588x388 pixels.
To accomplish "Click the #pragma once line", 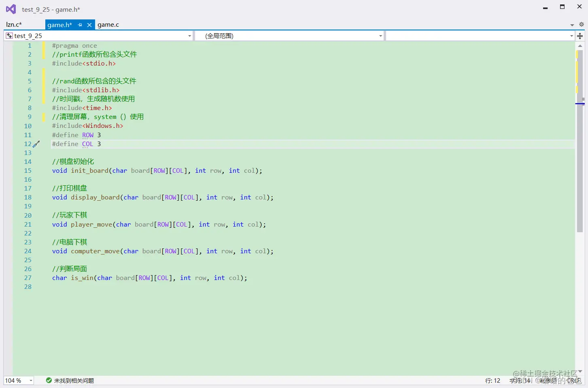I will click(74, 46).
